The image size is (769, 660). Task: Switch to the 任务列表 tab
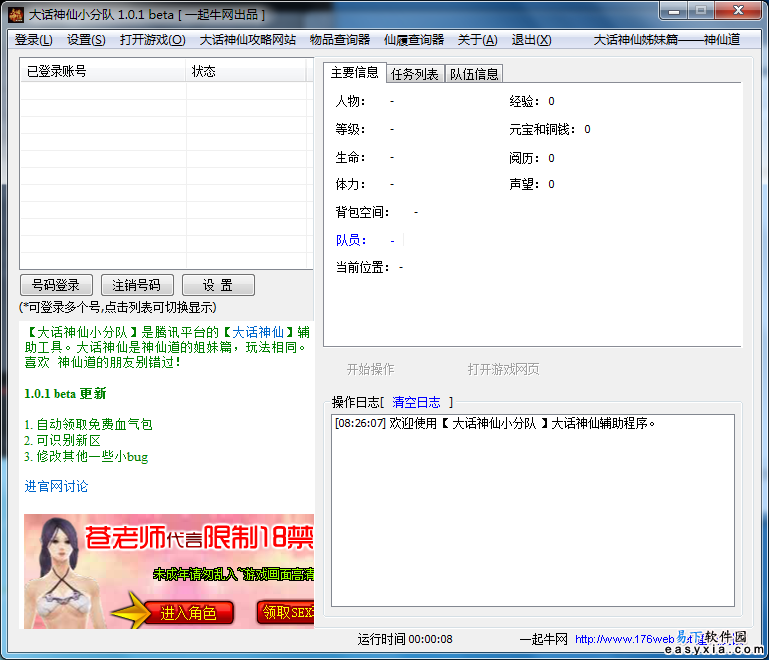(x=414, y=74)
